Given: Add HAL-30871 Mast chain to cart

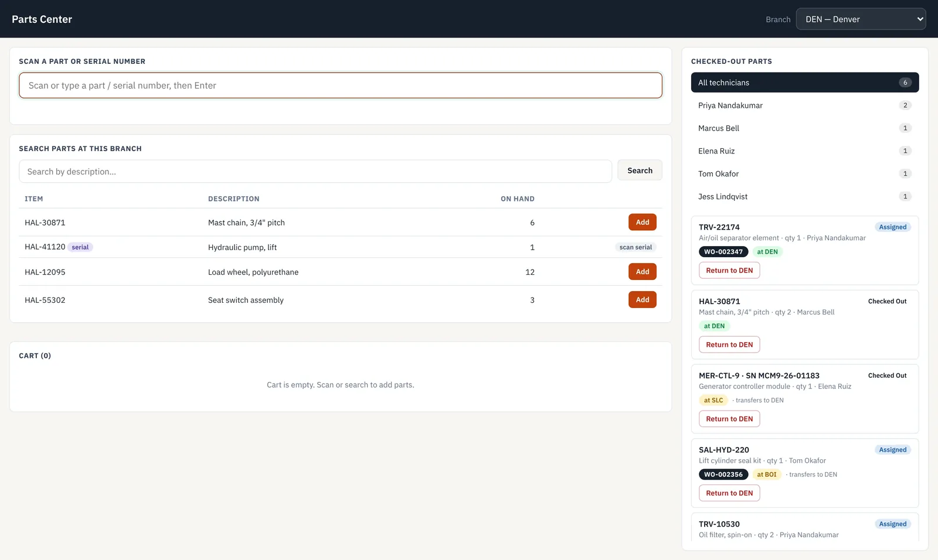Looking at the screenshot, I should pos(643,223).
